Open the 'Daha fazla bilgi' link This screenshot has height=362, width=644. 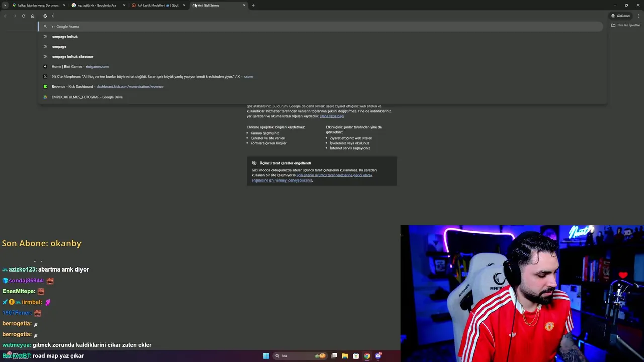pos(332,116)
